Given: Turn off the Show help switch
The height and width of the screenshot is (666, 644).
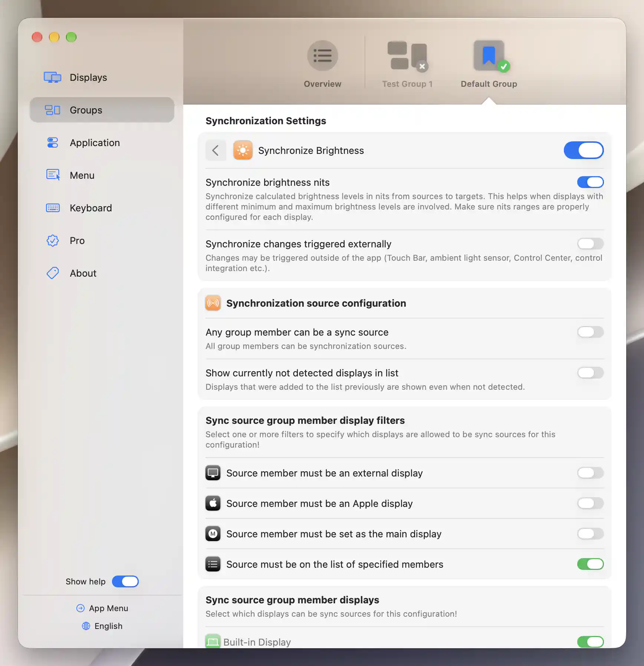Looking at the screenshot, I should (125, 581).
